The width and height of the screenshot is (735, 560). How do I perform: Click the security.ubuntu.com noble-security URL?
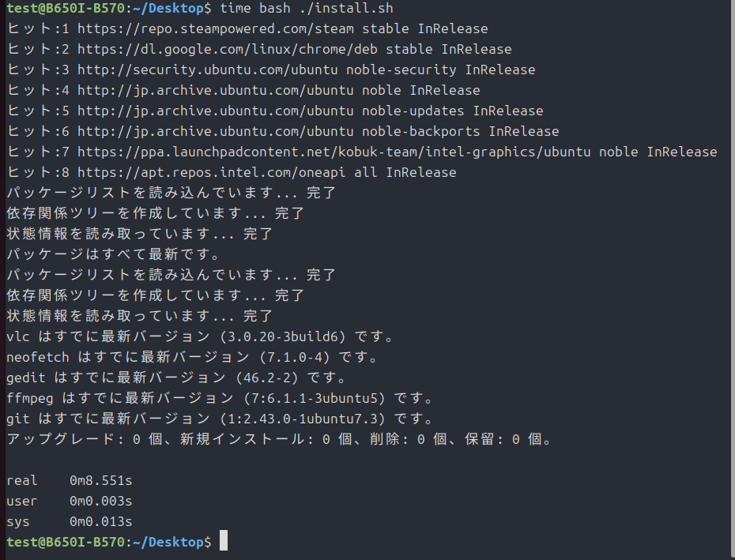point(208,70)
